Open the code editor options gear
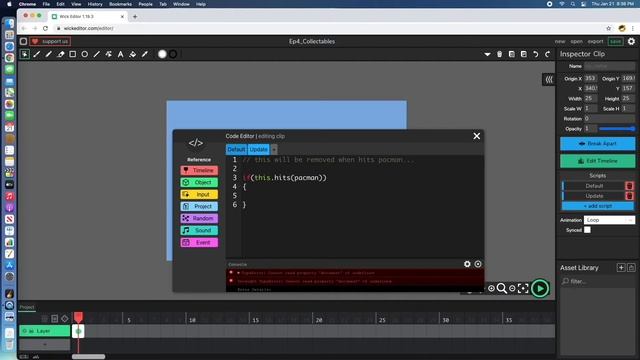The image size is (640, 360). pyautogui.click(x=467, y=264)
